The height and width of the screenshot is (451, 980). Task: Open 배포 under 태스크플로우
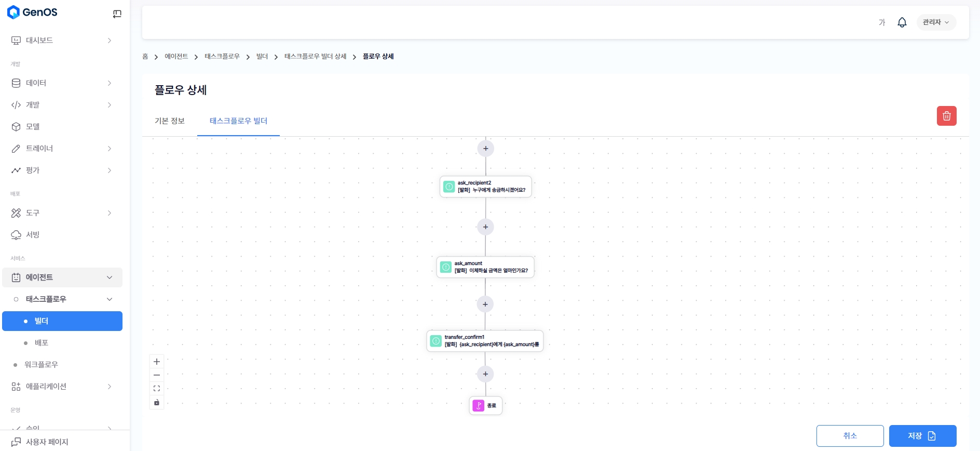42,343
